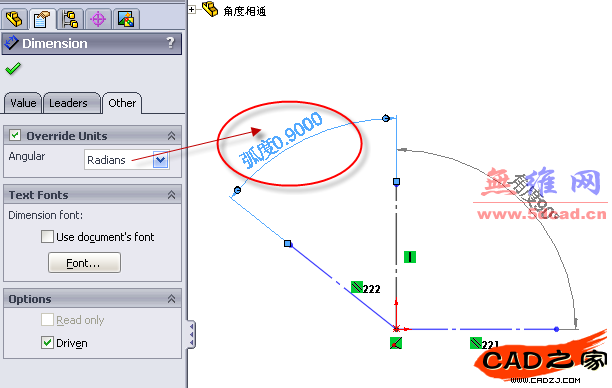
Task: Select the green vertical relation icon
Action: point(409,257)
